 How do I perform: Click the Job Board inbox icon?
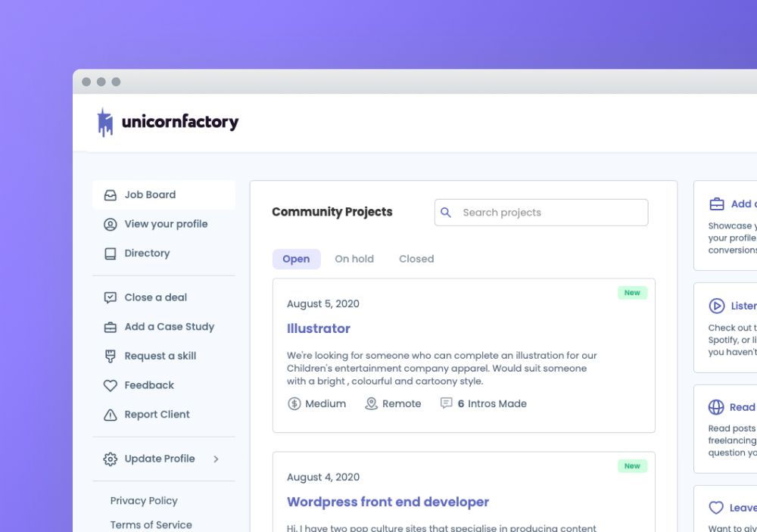110,195
